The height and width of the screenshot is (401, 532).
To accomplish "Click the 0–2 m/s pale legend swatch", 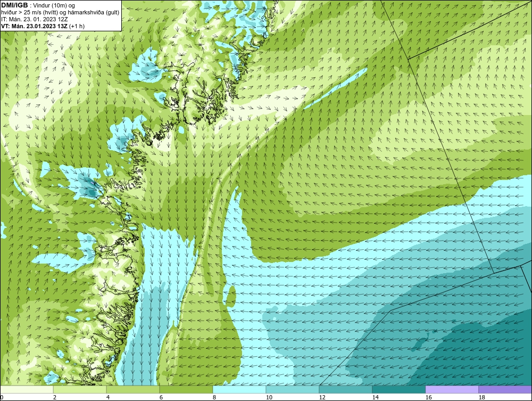I will pyautogui.click(x=27, y=389).
